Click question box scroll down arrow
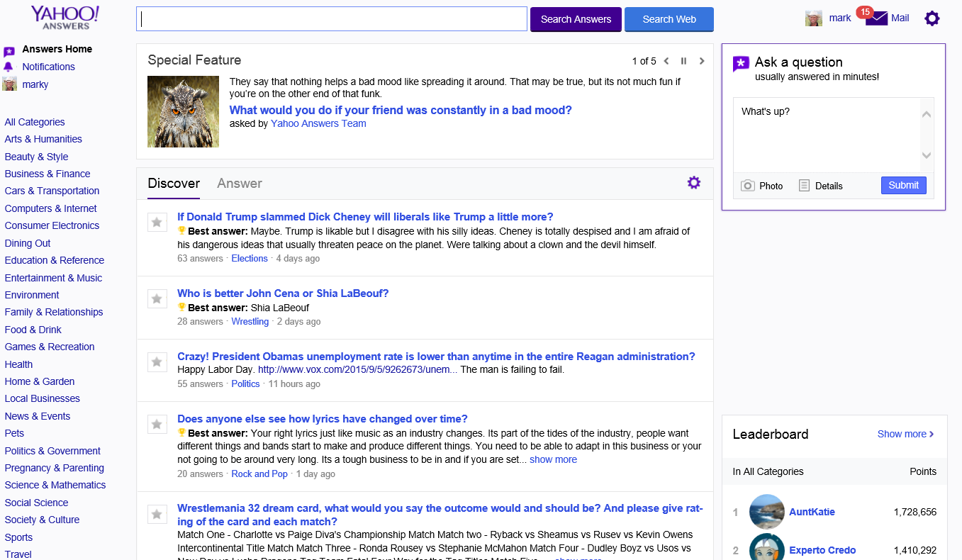 coord(926,156)
